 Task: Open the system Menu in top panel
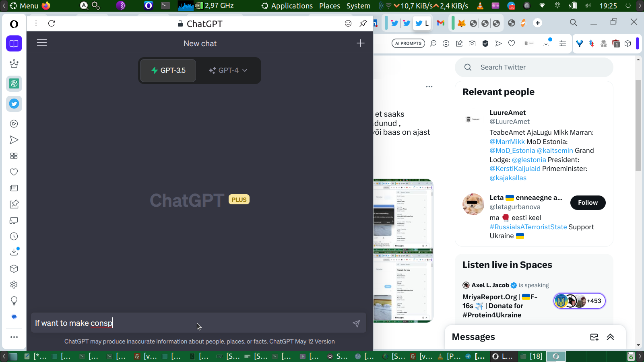pyautogui.click(x=24, y=6)
